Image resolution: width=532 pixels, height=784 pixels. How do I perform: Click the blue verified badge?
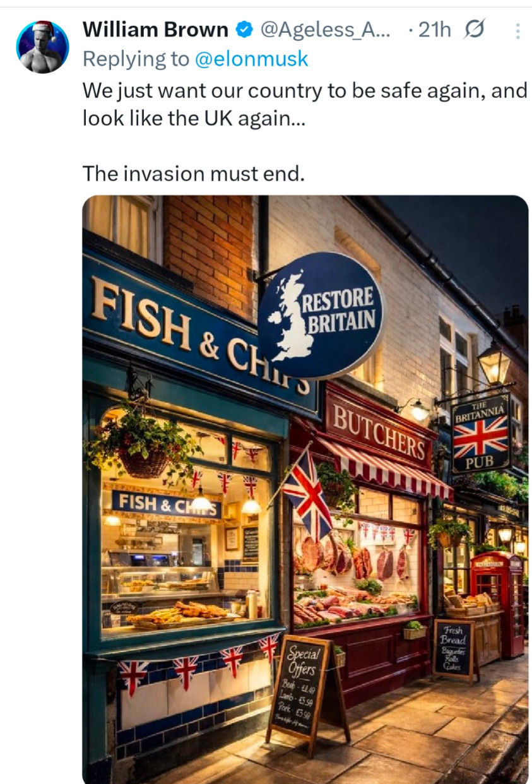pos(244,30)
